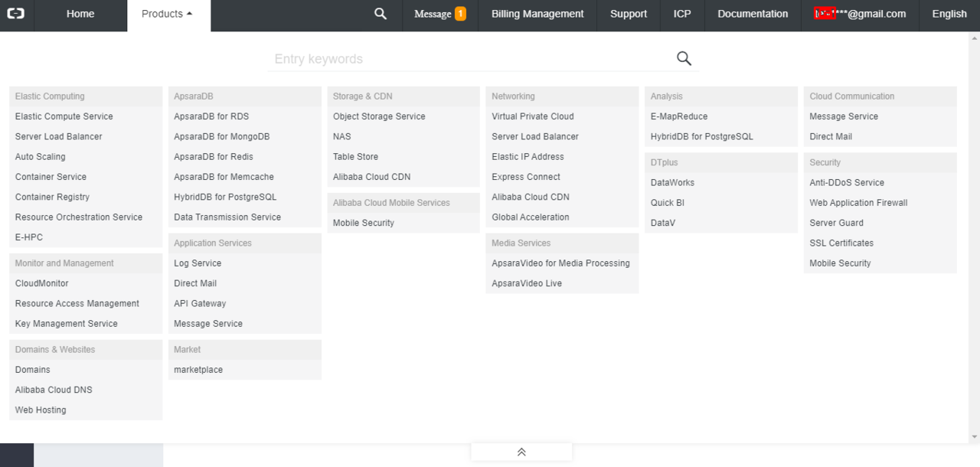Viewport: 980px width, 467px height.
Task: Open Anti-DDoS Service
Action: [847, 182]
